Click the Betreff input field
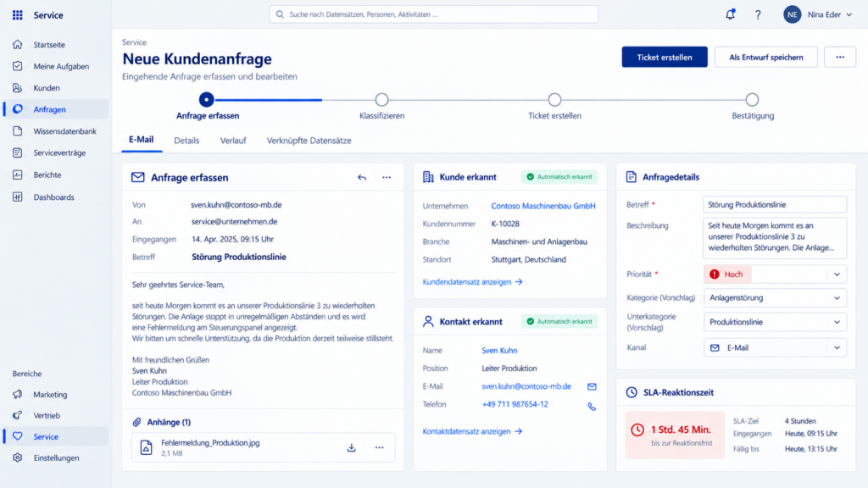868x488 pixels. 775,204
